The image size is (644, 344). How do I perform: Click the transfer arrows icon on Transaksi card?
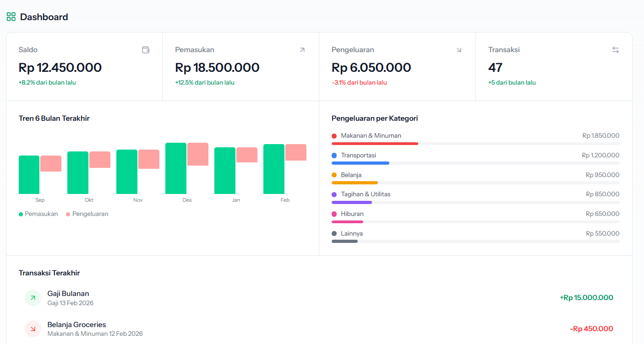616,49
